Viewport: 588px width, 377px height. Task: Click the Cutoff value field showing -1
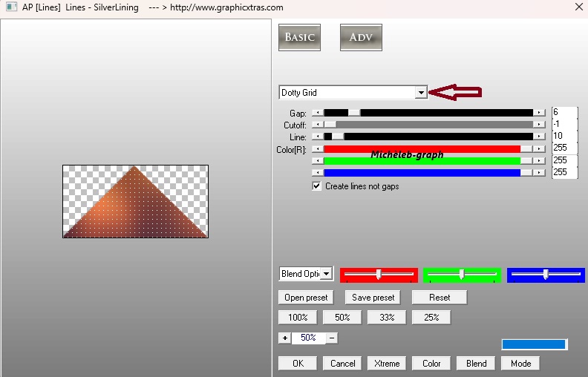pos(564,124)
